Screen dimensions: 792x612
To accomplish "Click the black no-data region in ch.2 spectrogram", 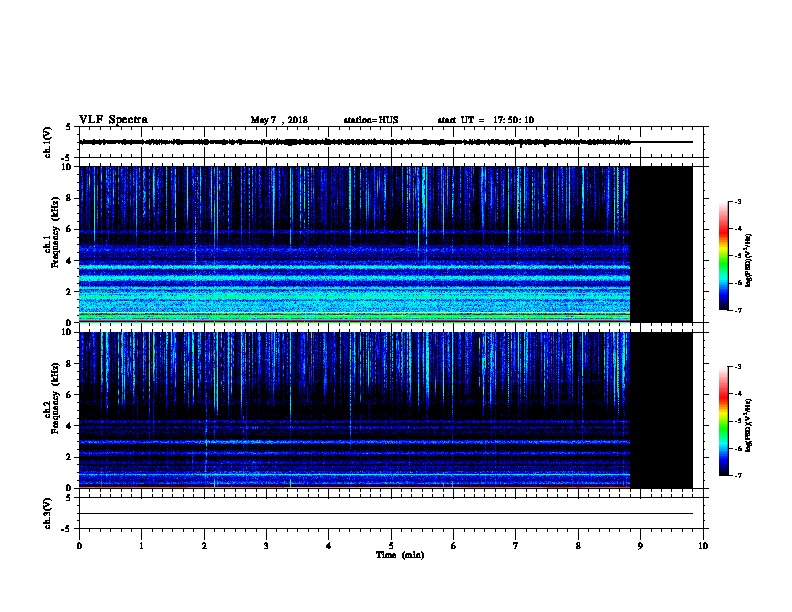I will click(x=661, y=410).
